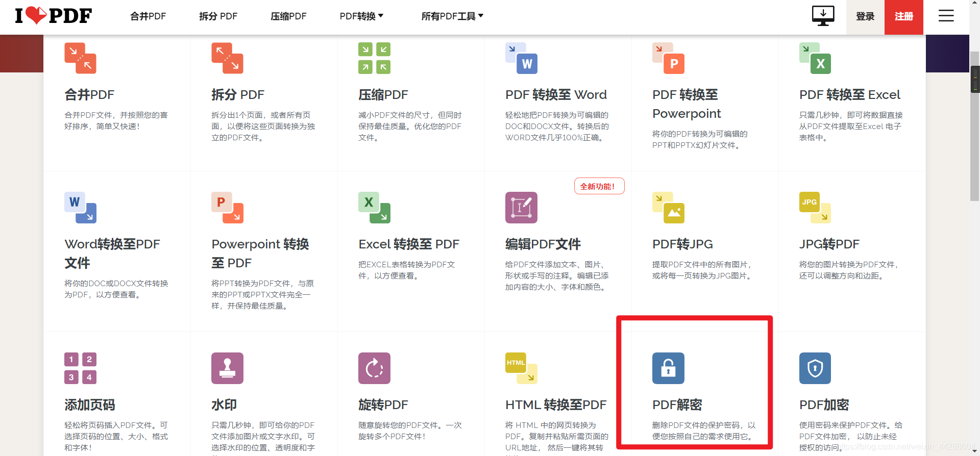Open the PDF 转换至 Excel icon
The image size is (980, 456).
815,58
